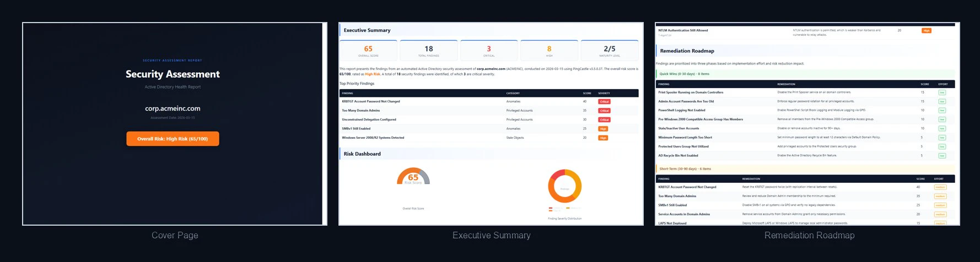Viewport: 980px width, 262px height.
Task: Click the Remediation Roadmap section heading
Action: pos(687,51)
